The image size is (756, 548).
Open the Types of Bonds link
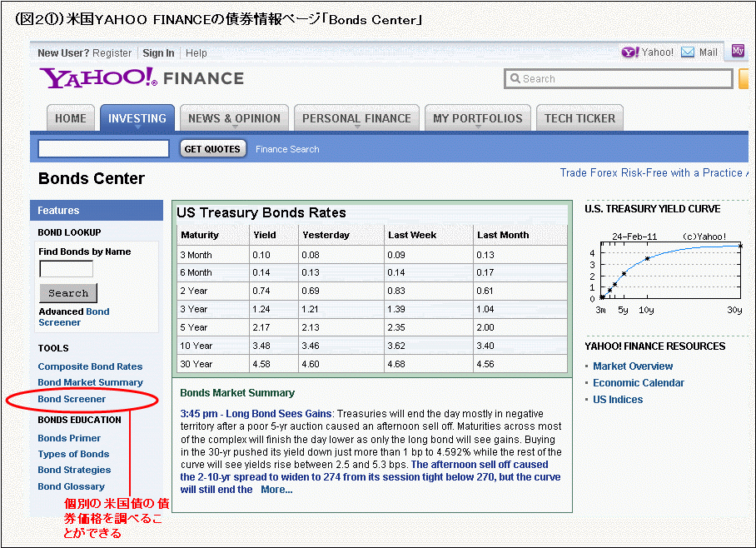73,454
